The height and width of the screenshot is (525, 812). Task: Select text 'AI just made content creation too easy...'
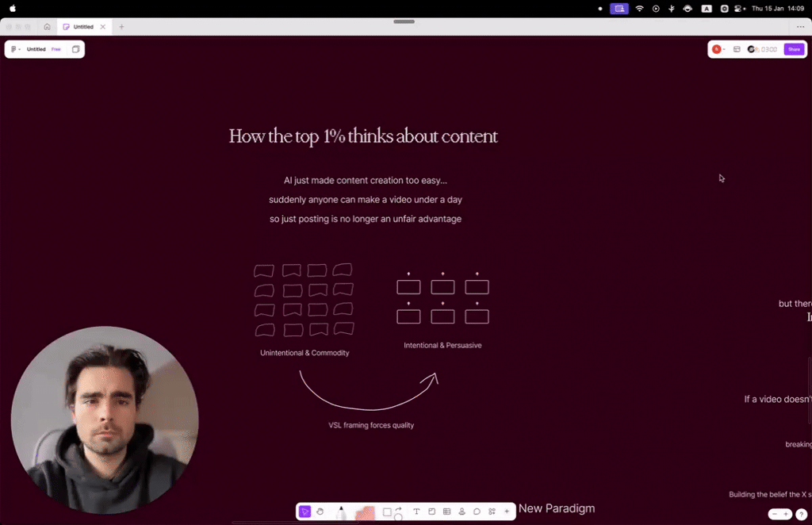click(365, 180)
